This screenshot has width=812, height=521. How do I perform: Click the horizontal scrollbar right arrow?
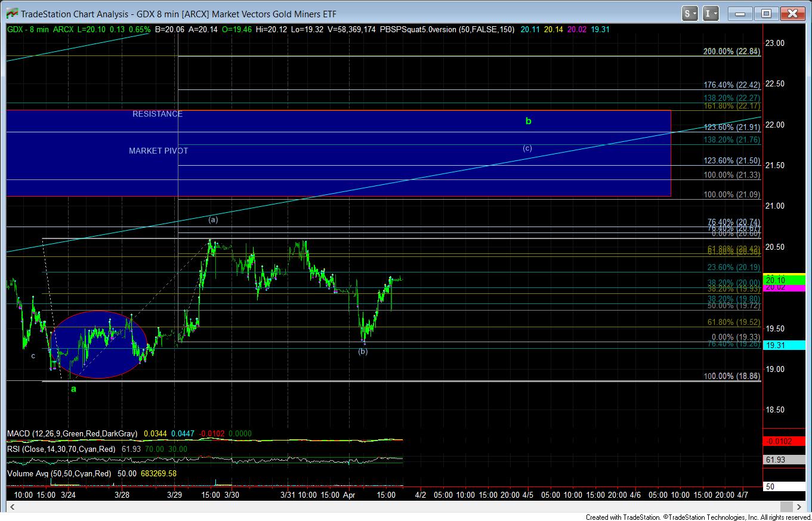coord(798,507)
